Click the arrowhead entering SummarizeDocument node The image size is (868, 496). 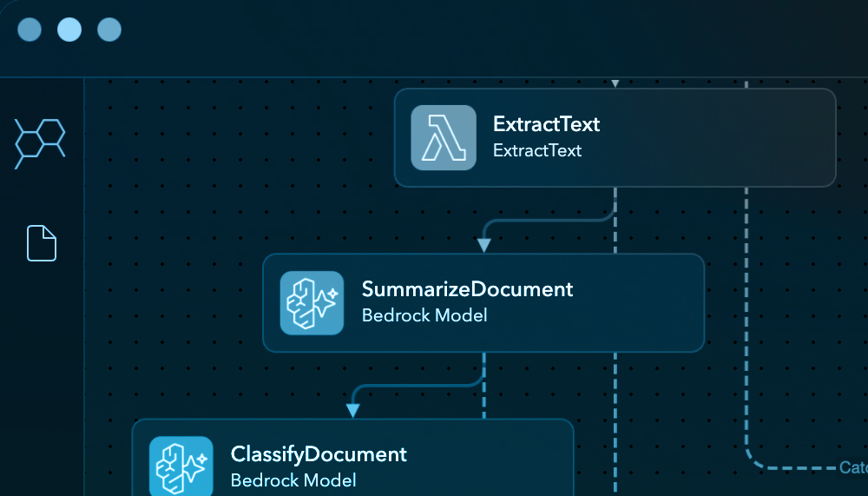point(483,245)
